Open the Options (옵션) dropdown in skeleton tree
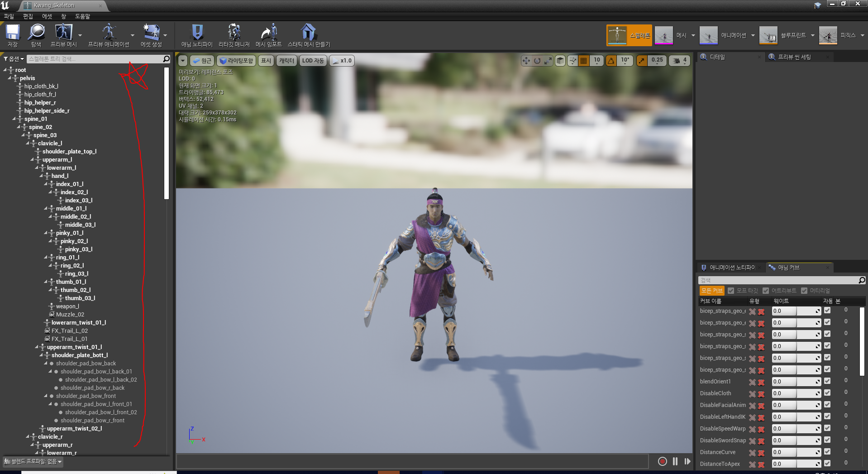This screenshot has width=868, height=474. click(14, 59)
